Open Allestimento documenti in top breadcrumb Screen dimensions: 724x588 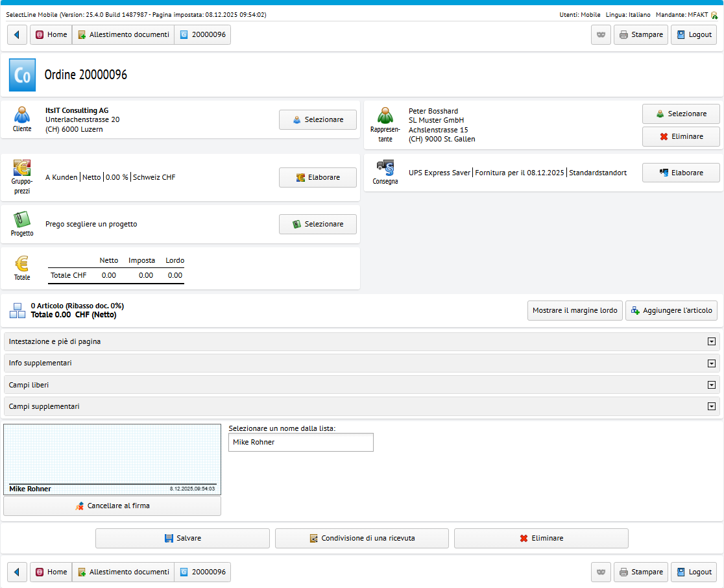click(x=123, y=34)
